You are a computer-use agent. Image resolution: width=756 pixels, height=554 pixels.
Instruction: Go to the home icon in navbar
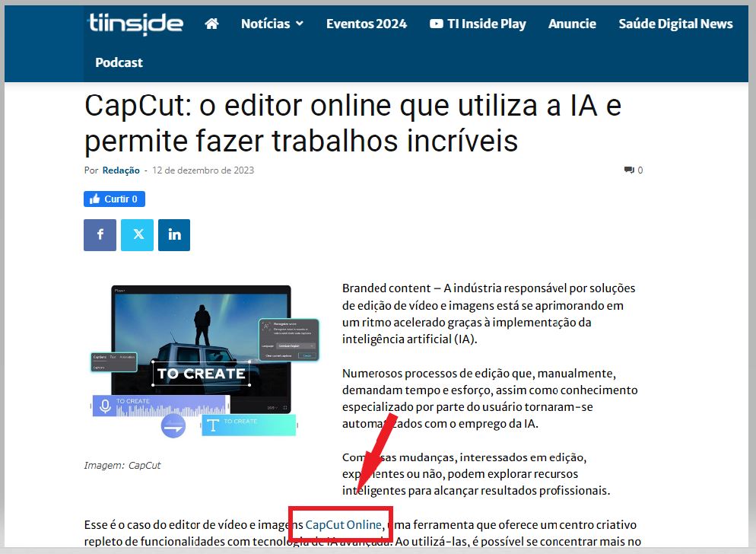pyautogui.click(x=211, y=24)
